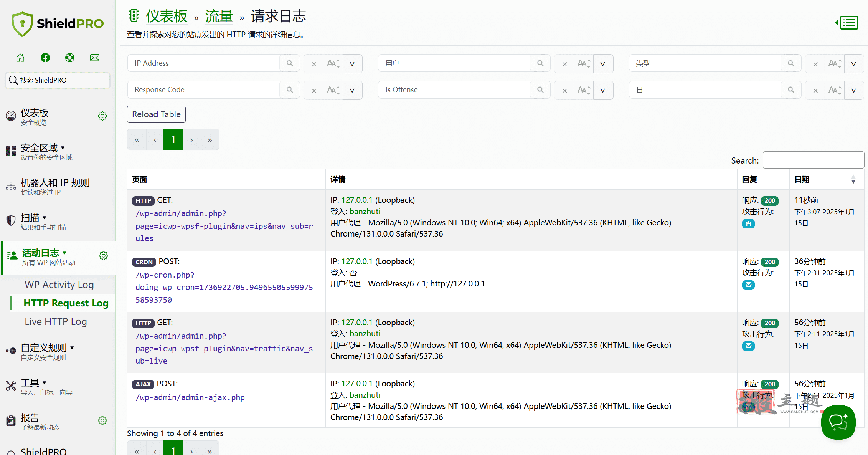Go to 流量 breadcrumb link
868x455 pixels.
(x=219, y=16)
